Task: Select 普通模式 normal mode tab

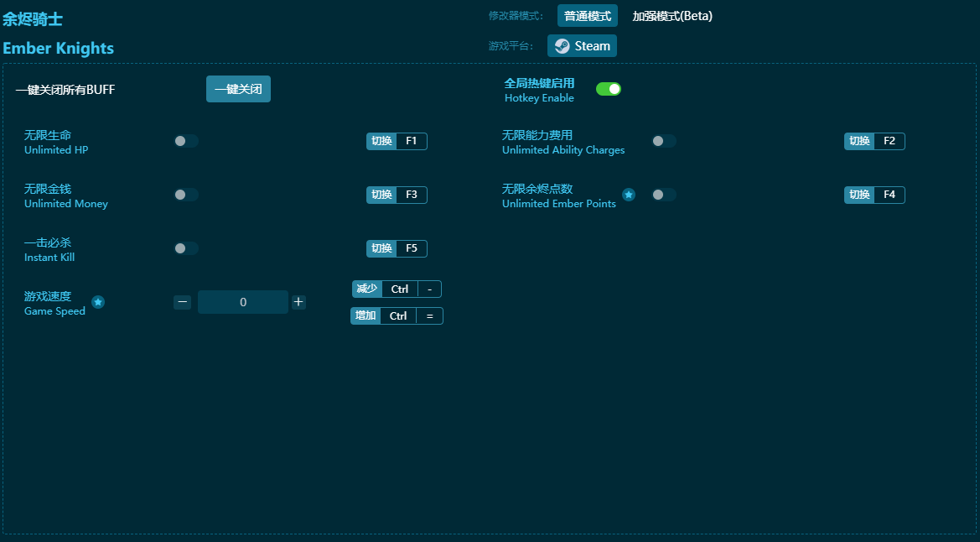Action: click(x=587, y=16)
